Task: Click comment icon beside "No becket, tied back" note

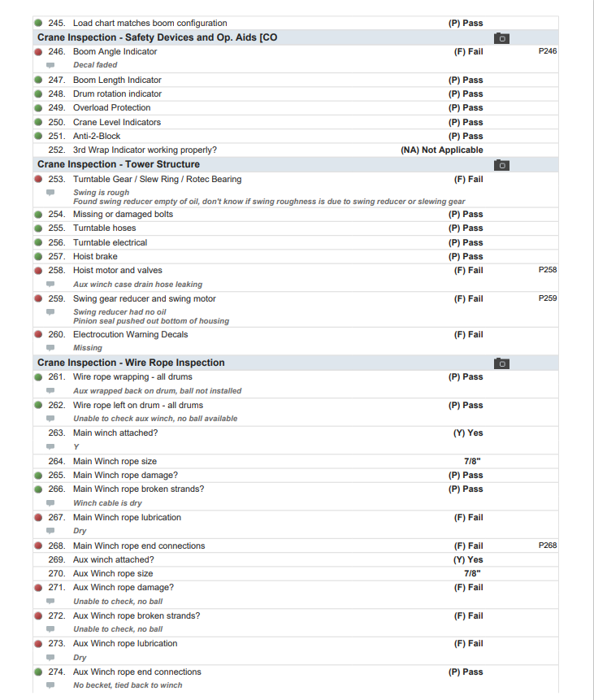Action: pos(50,685)
